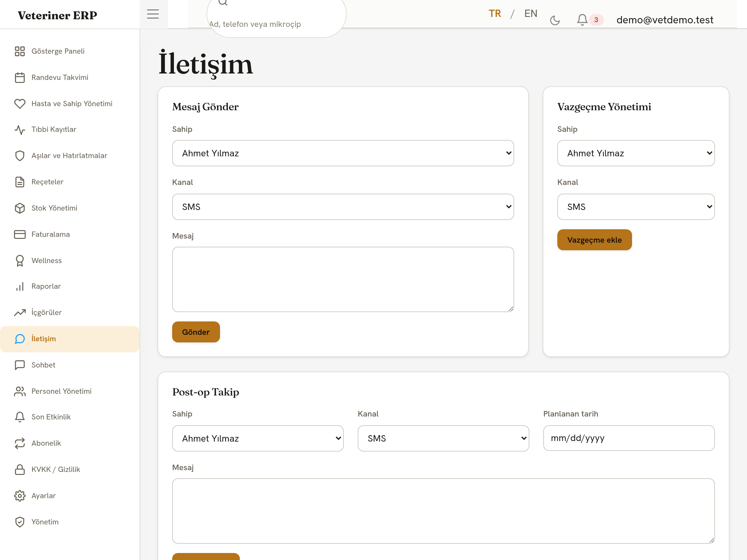Click the Vazgeçme ekle button

(594, 240)
